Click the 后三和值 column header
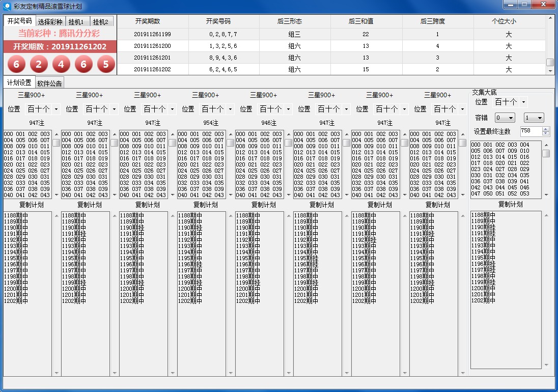The height and width of the screenshot is (392, 558). (366, 21)
